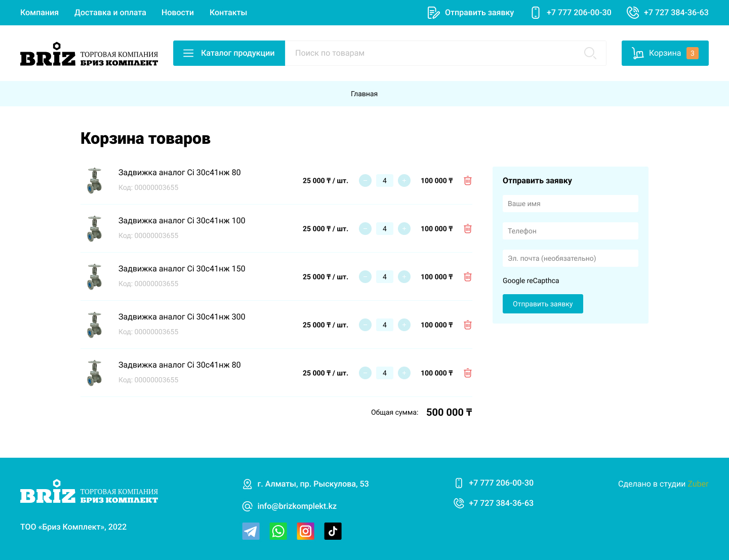
Task: Remove the Задвижка 30с41нж 150 from cart
Action: tap(468, 277)
